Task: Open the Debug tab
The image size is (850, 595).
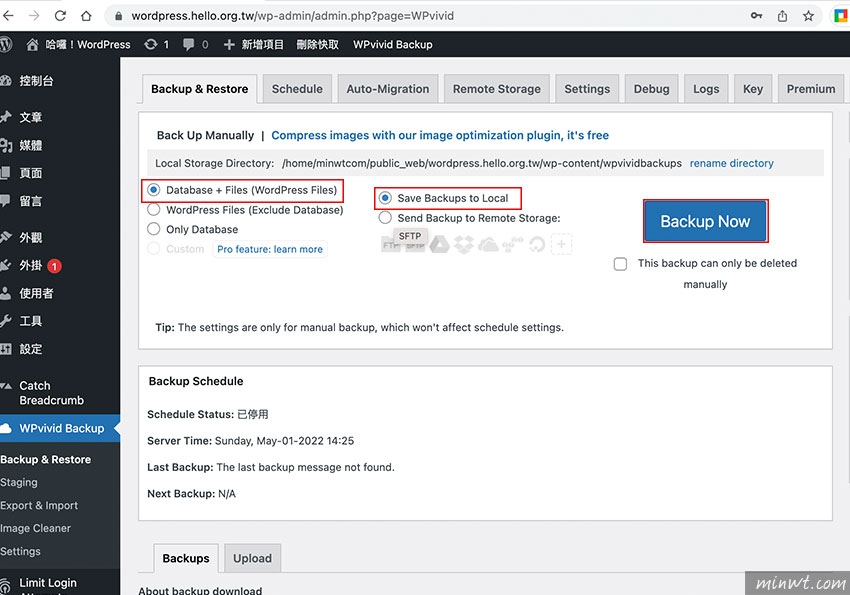Action: (x=652, y=89)
